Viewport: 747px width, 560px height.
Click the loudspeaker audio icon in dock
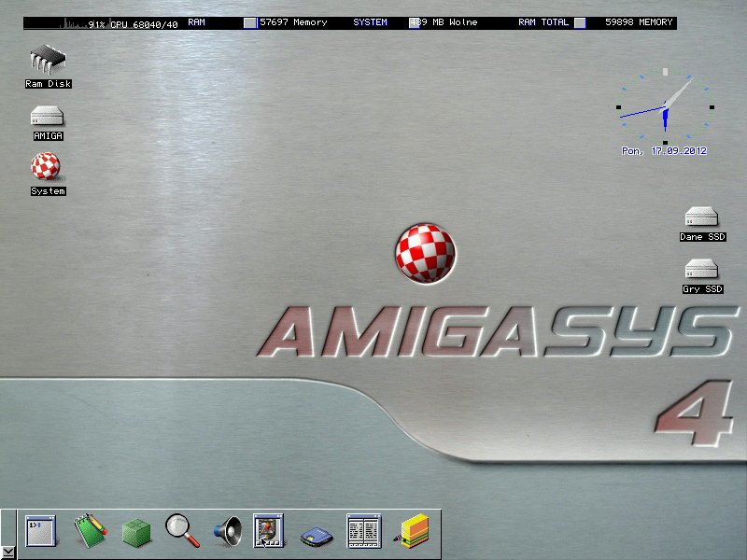[228, 531]
